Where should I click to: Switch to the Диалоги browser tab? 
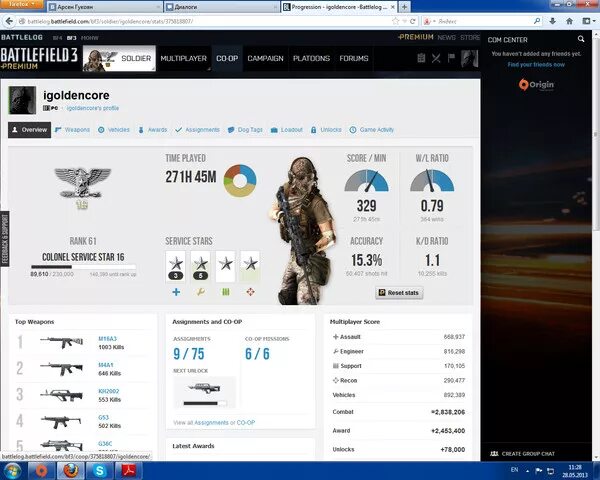[222, 7]
